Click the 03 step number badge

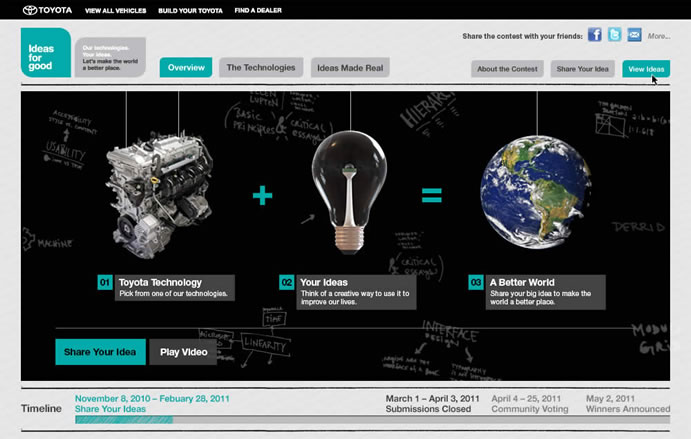click(x=476, y=283)
